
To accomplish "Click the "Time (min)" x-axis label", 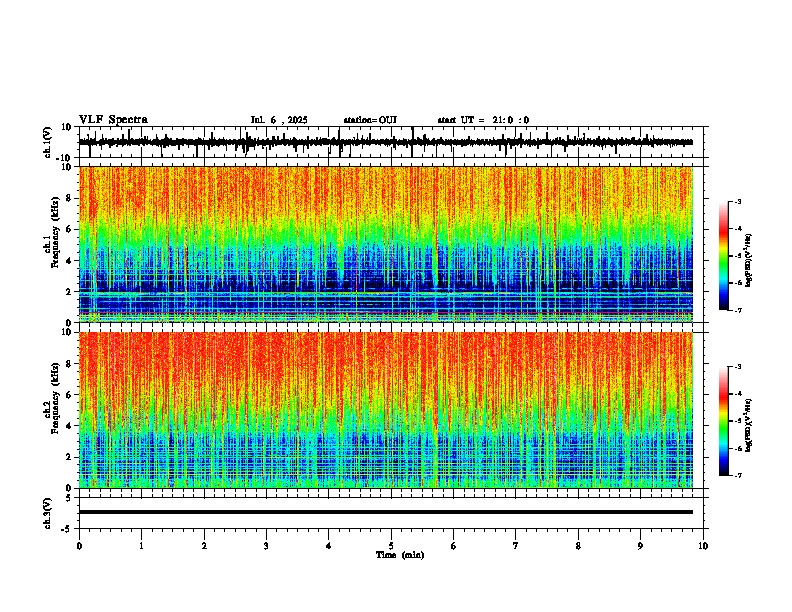I will pos(400,555).
